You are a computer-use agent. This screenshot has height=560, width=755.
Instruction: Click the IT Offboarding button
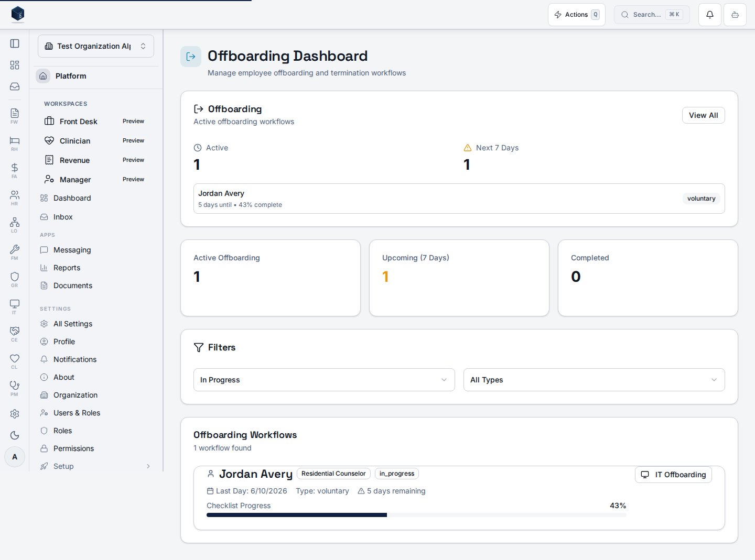pyautogui.click(x=673, y=475)
